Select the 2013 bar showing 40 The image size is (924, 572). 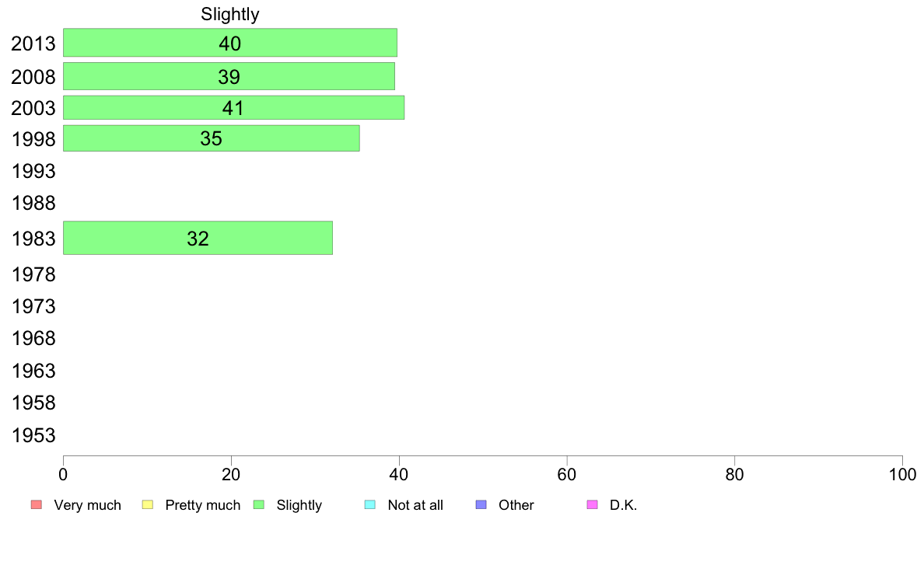(229, 43)
